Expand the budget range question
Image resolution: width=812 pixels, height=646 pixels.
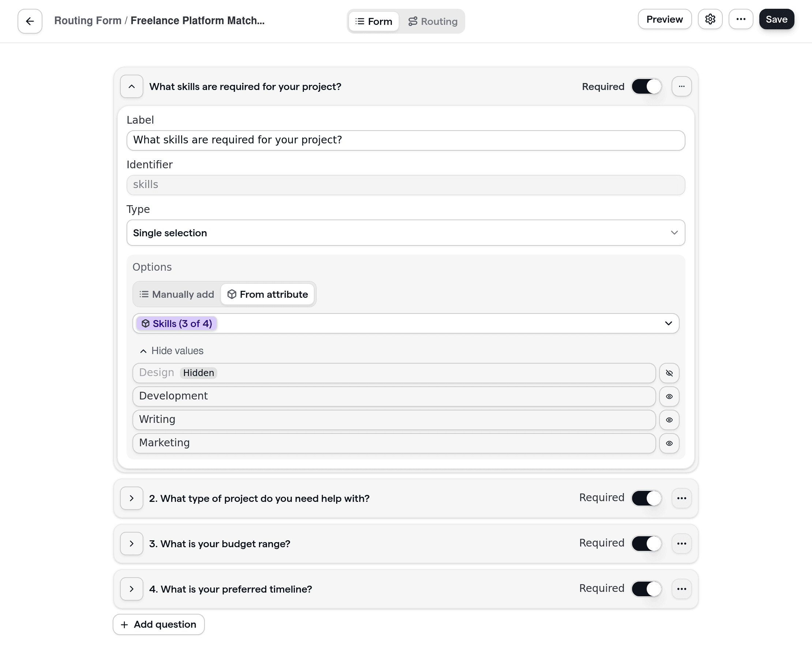point(131,544)
